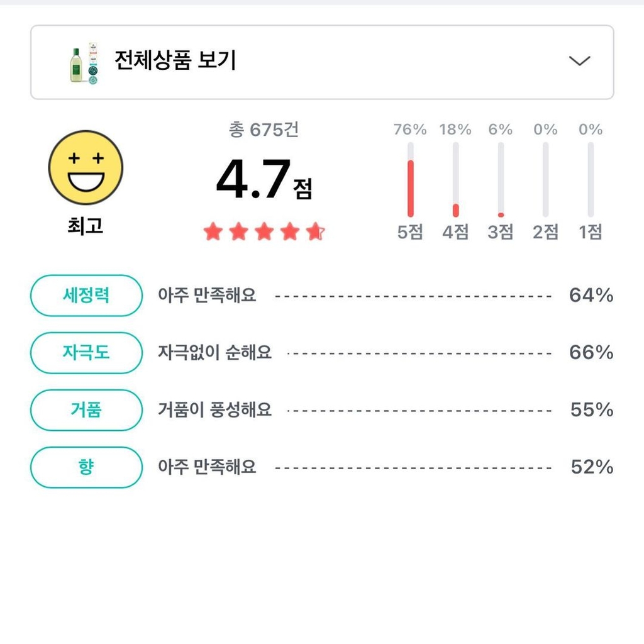
Task: Click the 자극없이 순해요 66% result row
Action: coord(386,353)
